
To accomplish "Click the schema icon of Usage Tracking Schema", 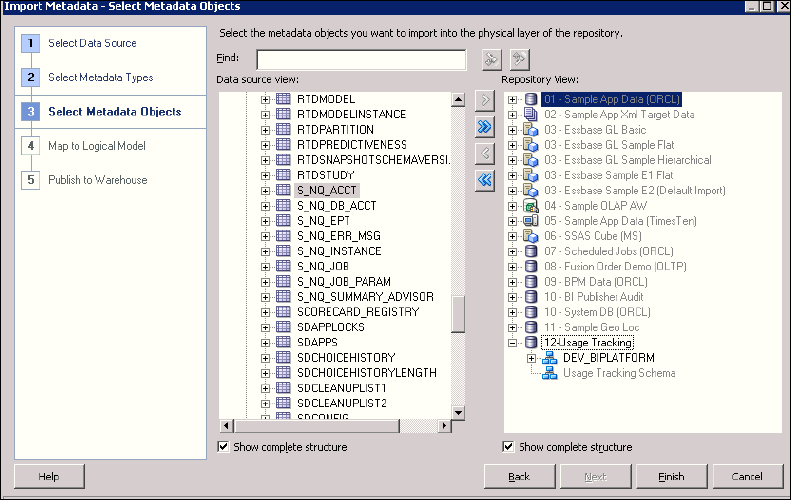I will [x=549, y=373].
